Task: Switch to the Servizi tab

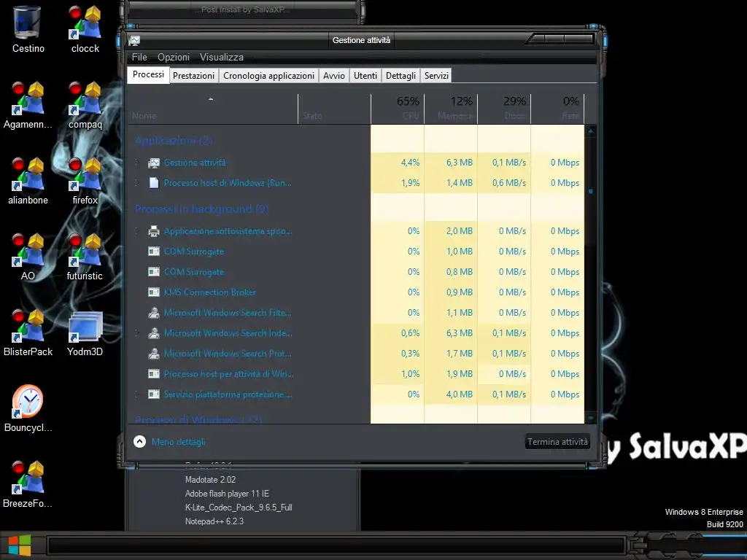Action: click(x=436, y=76)
